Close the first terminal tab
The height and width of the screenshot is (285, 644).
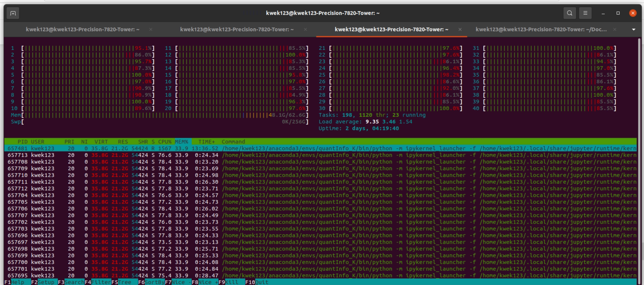[x=151, y=30]
